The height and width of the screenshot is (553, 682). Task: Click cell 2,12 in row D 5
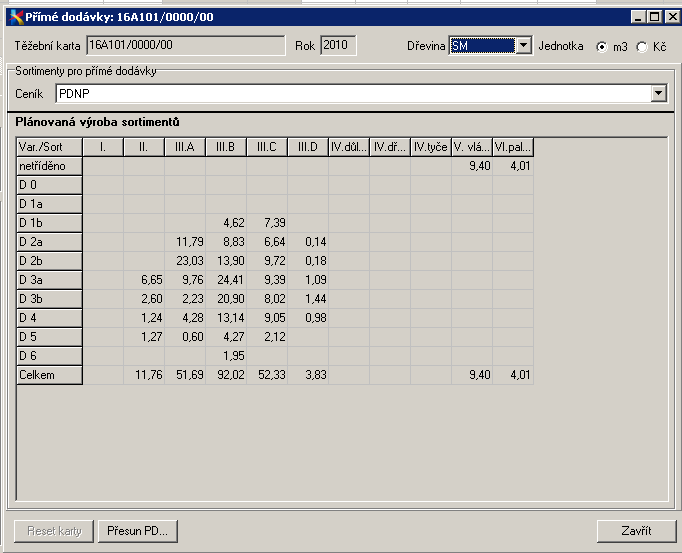click(x=267, y=337)
